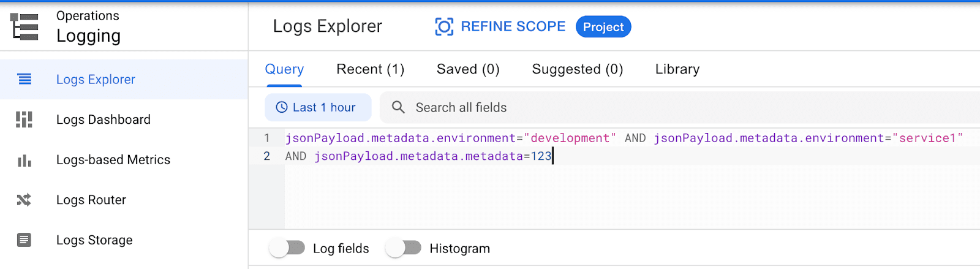Click the line number 2 gutter
The height and width of the screenshot is (269, 980).
point(267,156)
